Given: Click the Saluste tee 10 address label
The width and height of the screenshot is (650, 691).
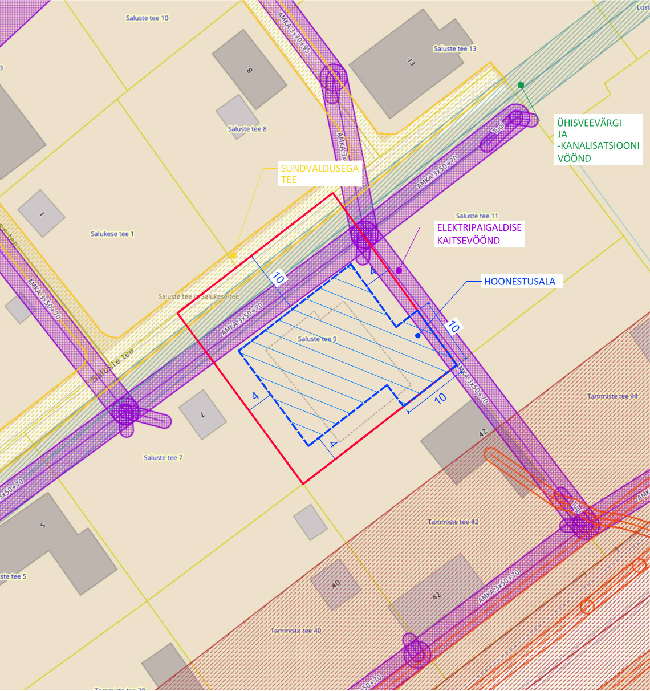Looking at the screenshot, I should point(147,18).
